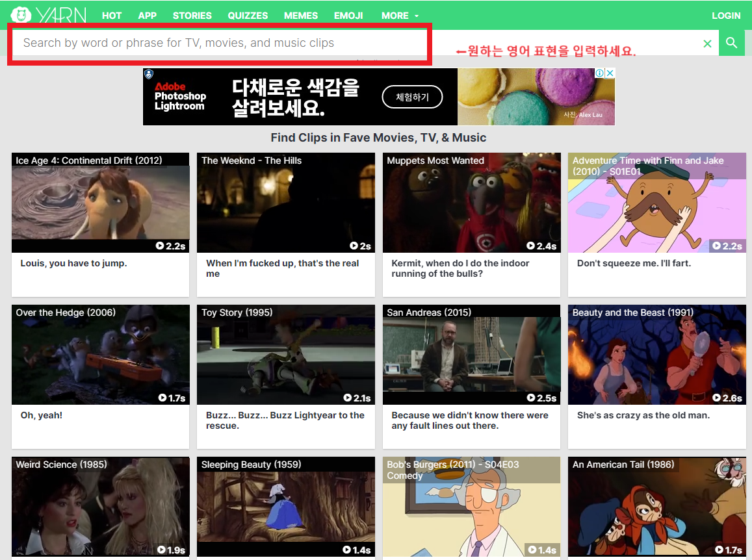Image resolution: width=752 pixels, height=560 pixels.
Task: Open the Toy Story (1995) thumbnail
Action: coord(286,354)
